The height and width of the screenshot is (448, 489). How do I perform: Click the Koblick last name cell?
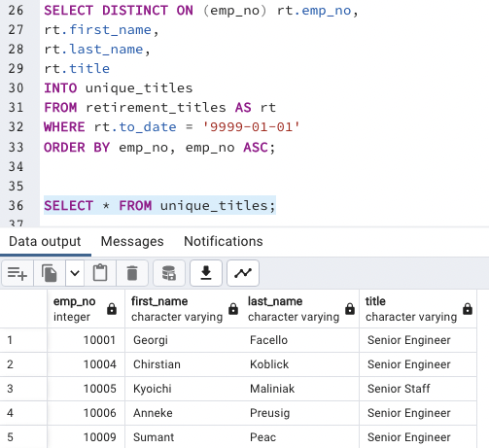point(300,364)
